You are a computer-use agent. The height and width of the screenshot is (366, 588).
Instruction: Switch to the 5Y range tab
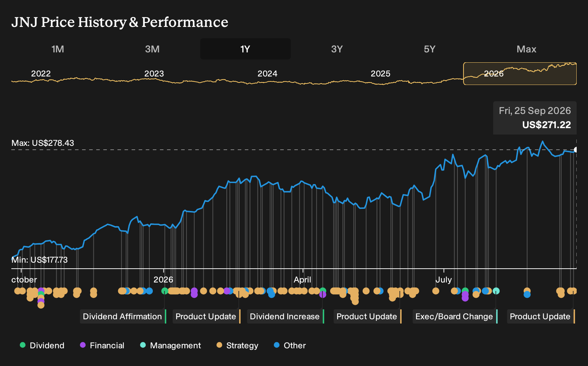point(430,49)
